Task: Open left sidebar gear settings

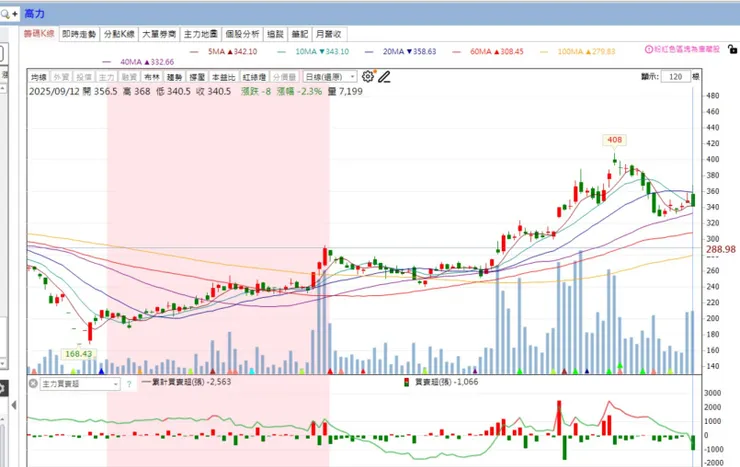Action: click(2, 388)
